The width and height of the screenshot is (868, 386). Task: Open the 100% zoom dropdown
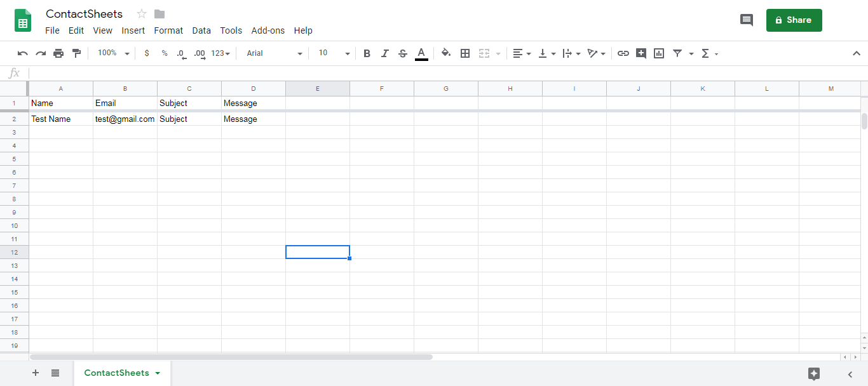coord(114,53)
